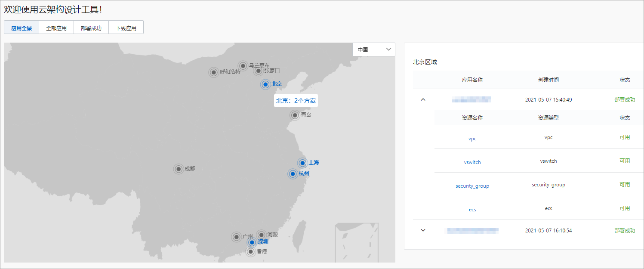Click the 张家口 map marker

pos(258,71)
